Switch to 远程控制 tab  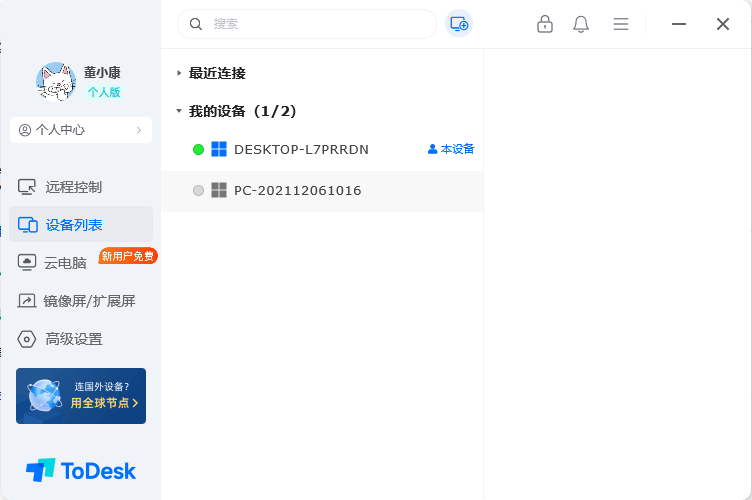point(73,187)
